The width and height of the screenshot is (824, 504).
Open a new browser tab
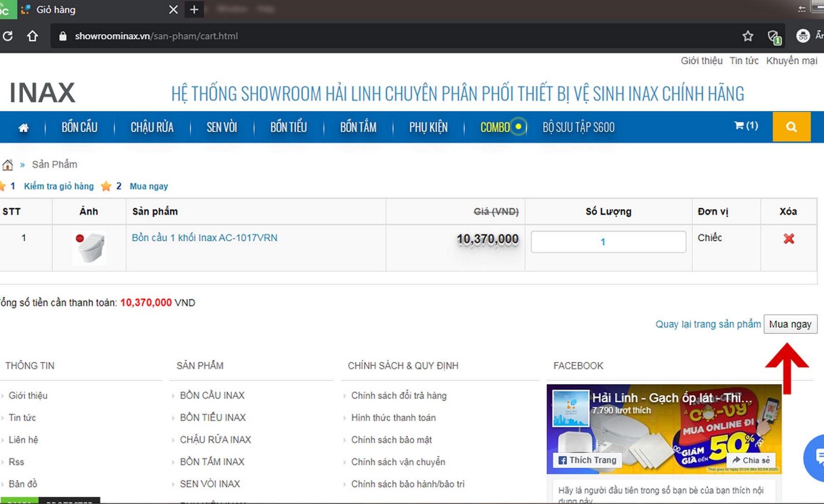pos(194,9)
